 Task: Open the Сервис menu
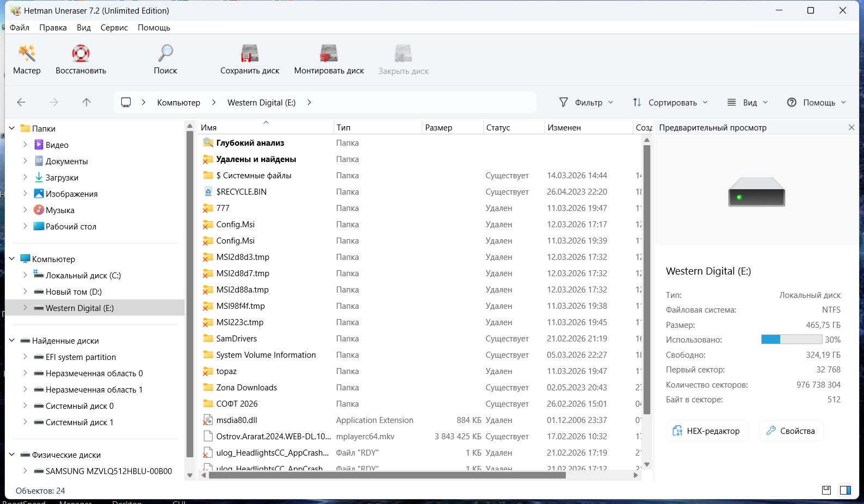click(x=114, y=28)
